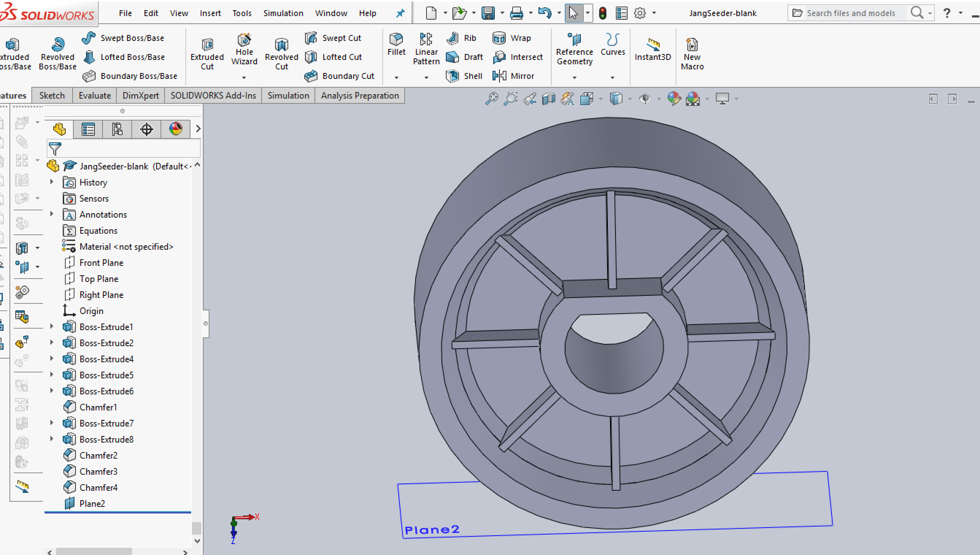Click the Mirror feature tool
980x555 pixels.
click(x=513, y=76)
